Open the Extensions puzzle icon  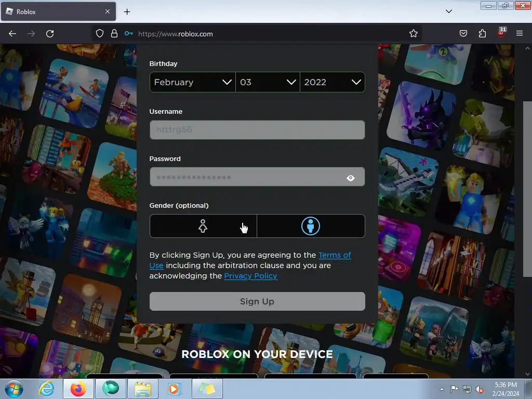pyautogui.click(x=482, y=34)
